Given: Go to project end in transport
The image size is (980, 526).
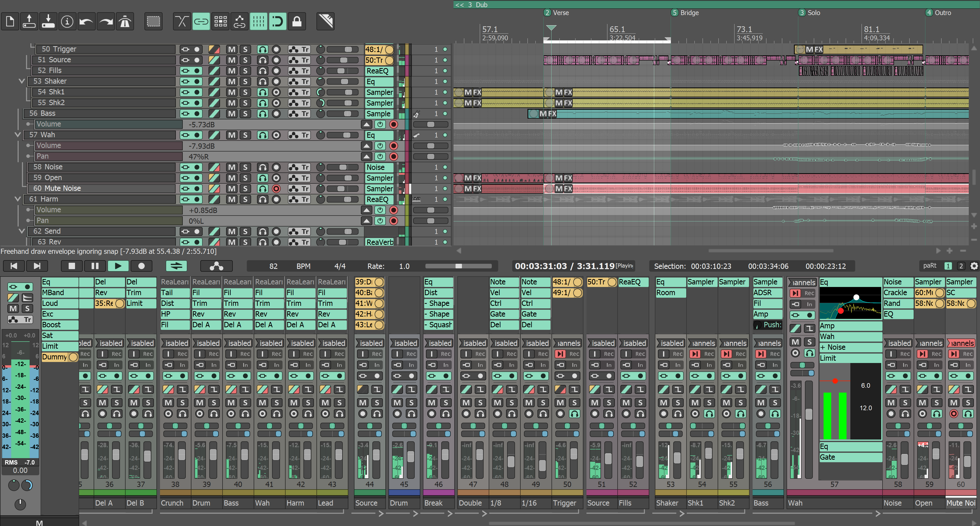Looking at the screenshot, I should point(37,266).
